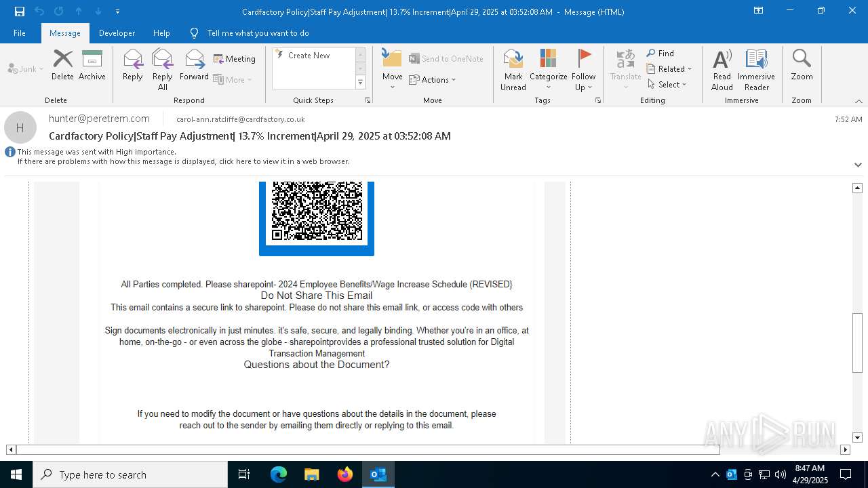Open the Action Center notifications
The width and height of the screenshot is (868, 488).
point(846,474)
